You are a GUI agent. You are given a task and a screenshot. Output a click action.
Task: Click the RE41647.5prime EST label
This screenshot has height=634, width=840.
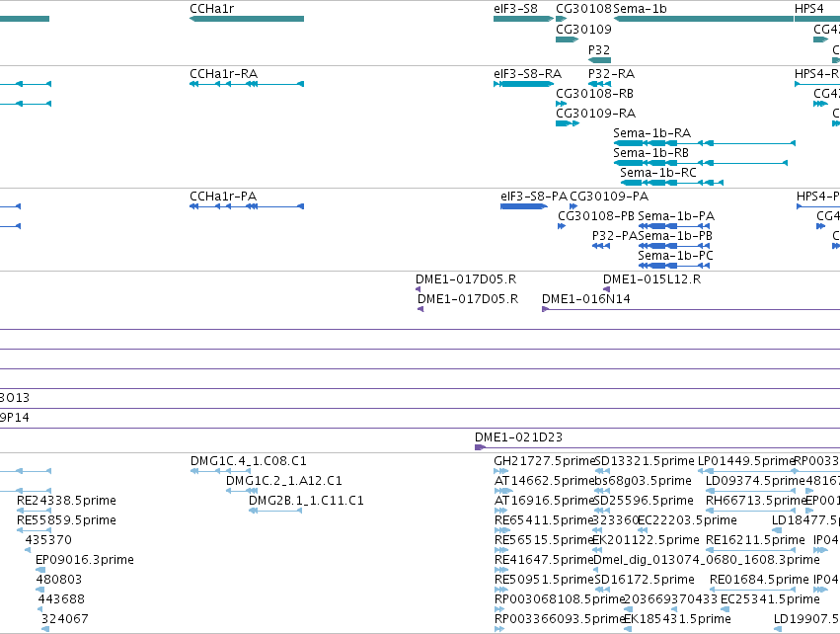[544, 560]
